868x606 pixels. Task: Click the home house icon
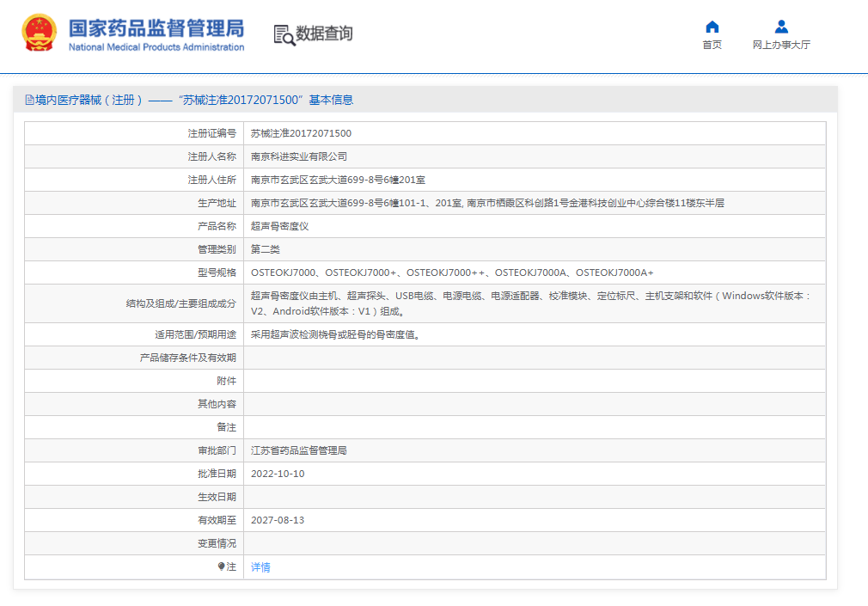pyautogui.click(x=712, y=27)
